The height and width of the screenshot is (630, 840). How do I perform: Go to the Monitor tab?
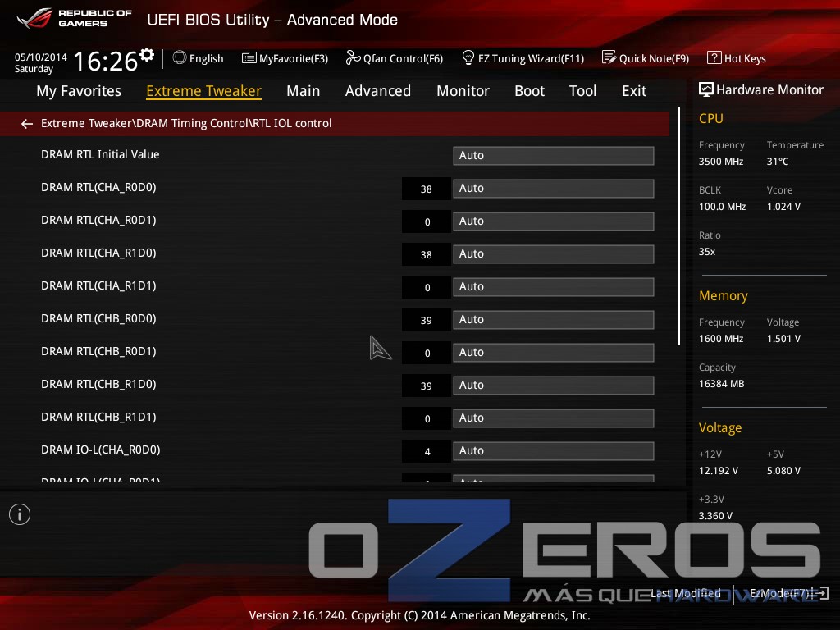click(x=463, y=91)
